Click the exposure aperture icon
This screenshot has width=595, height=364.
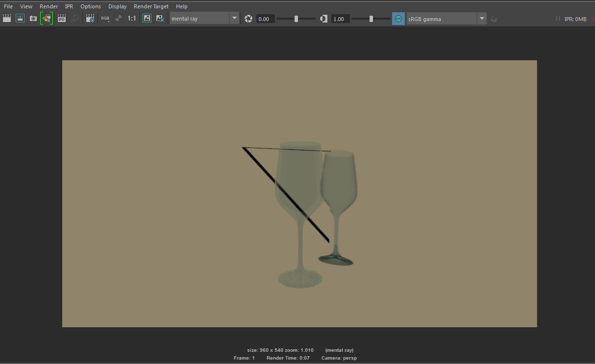tap(248, 19)
